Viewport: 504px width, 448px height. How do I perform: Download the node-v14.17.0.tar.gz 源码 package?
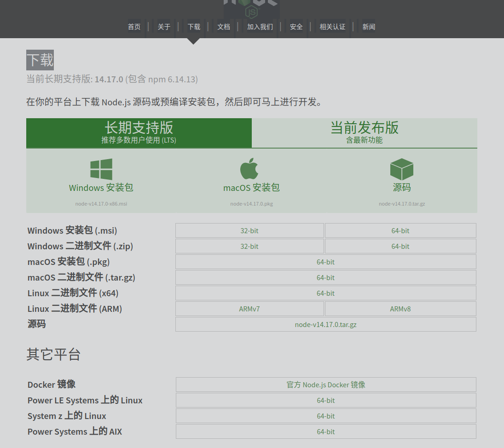click(x=325, y=324)
